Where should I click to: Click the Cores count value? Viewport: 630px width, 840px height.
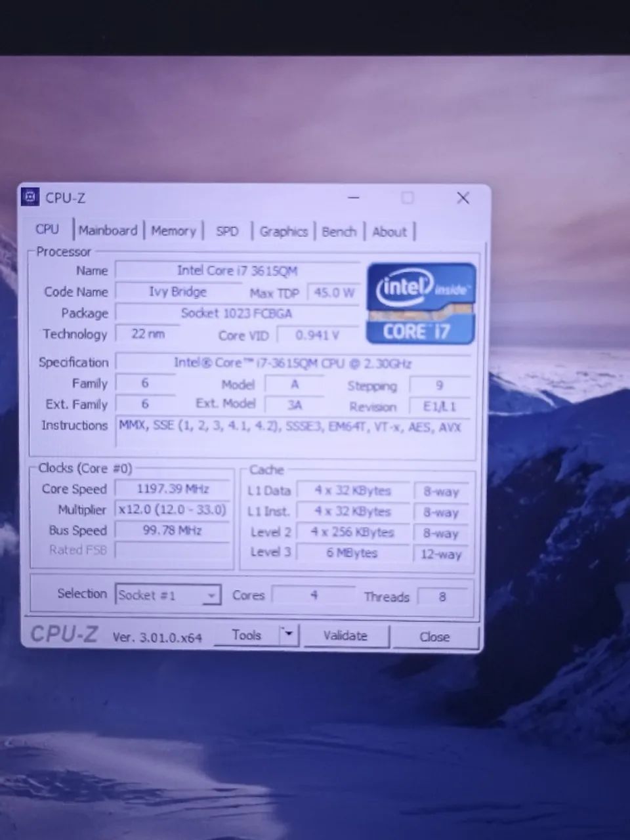point(314,595)
